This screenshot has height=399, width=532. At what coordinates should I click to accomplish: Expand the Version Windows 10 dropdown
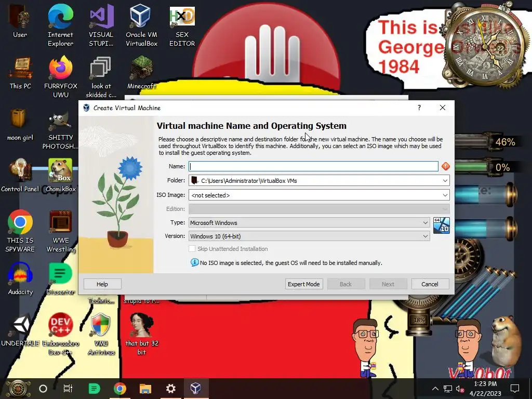309,236
